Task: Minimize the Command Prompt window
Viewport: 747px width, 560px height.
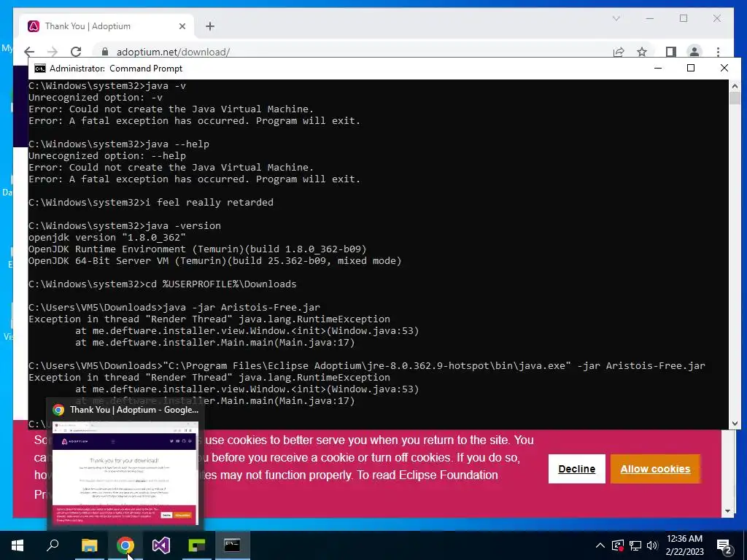Action: pos(658,68)
